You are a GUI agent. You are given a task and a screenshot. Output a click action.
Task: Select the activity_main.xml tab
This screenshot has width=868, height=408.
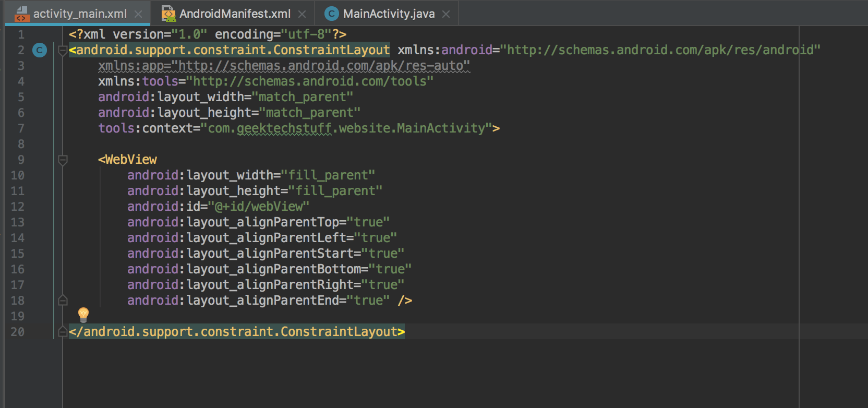click(80, 14)
